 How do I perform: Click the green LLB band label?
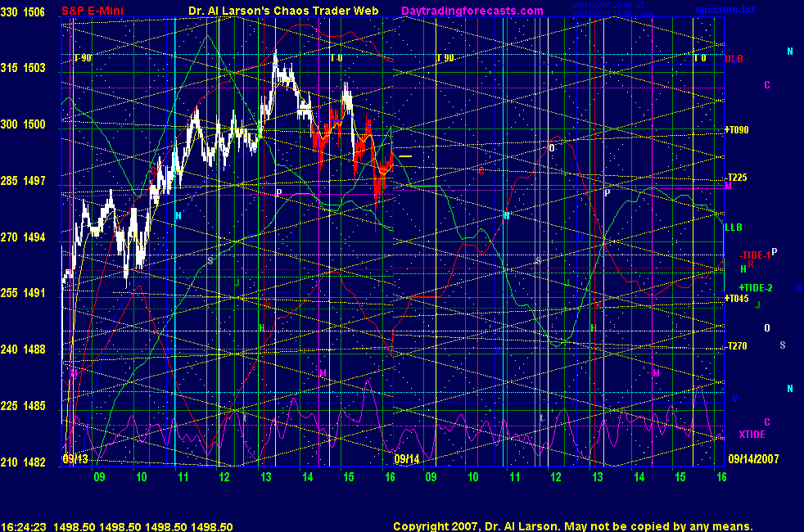[x=734, y=227]
